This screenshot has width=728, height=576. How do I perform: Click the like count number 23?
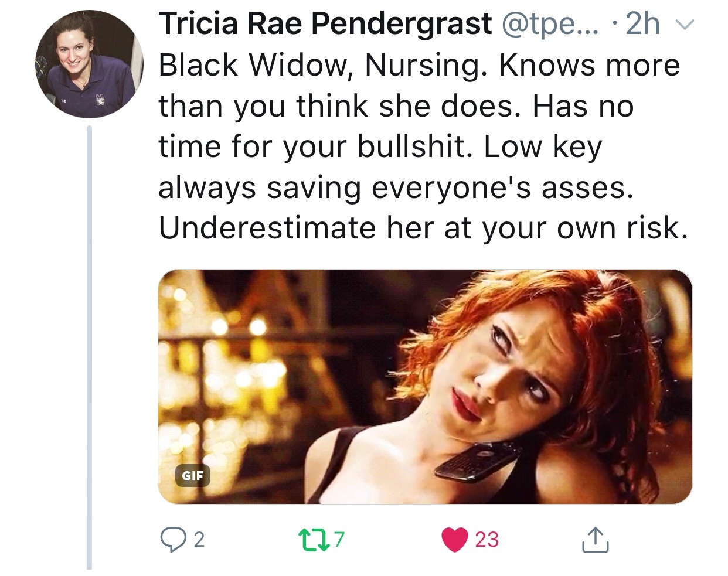click(x=487, y=540)
